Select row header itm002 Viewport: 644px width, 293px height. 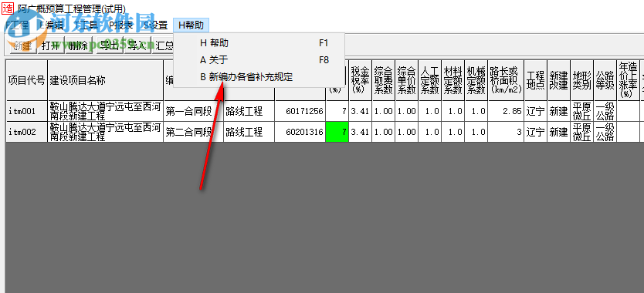click(x=27, y=132)
